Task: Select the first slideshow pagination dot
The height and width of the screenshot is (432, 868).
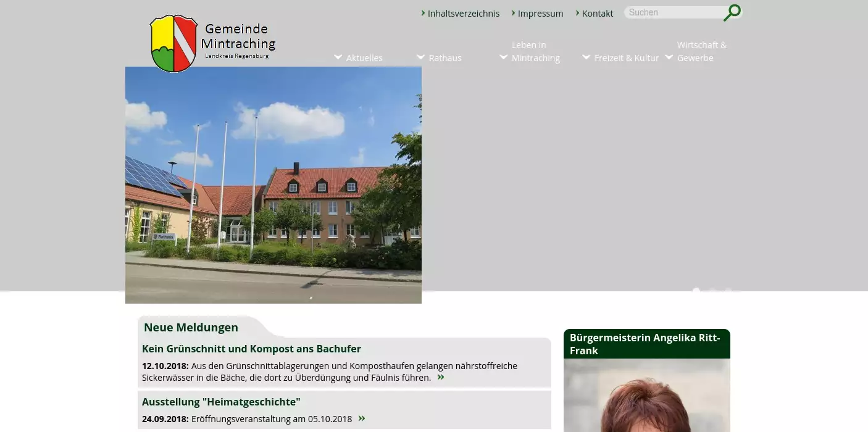Action: 696,290
